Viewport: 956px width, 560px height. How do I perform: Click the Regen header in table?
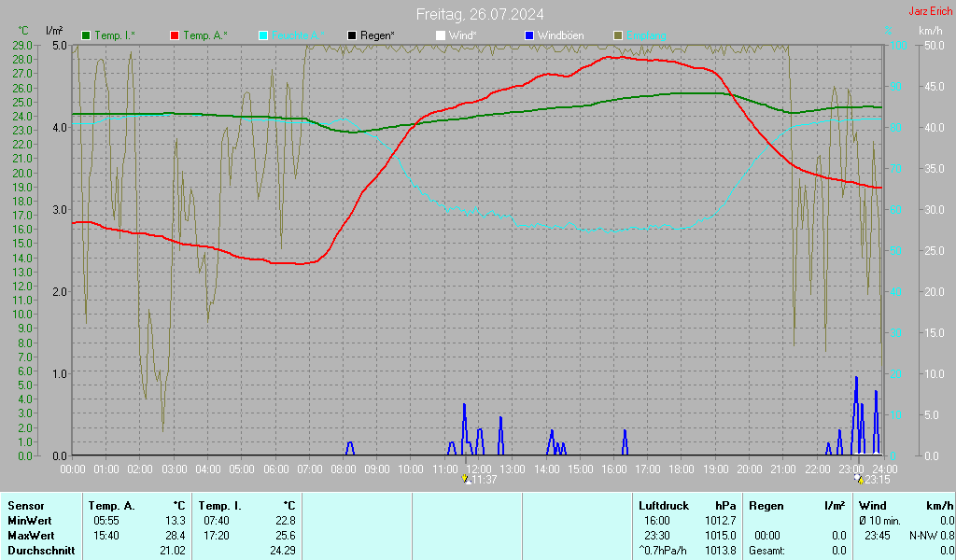click(x=767, y=505)
